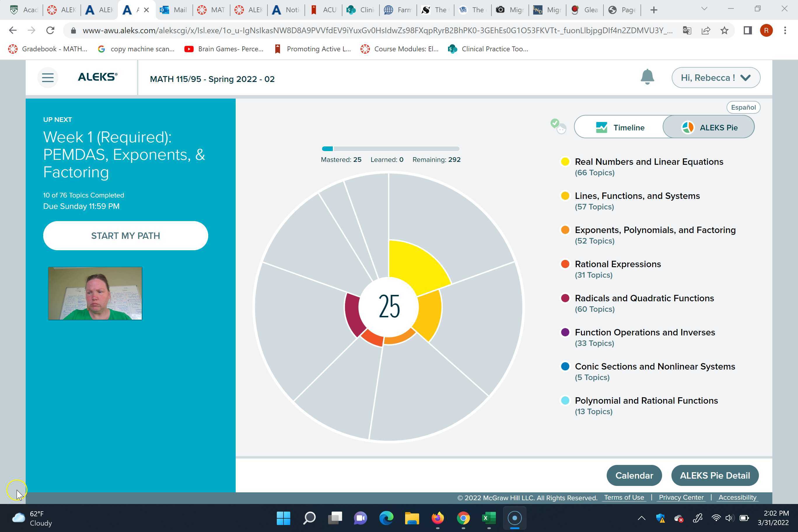This screenshot has height=532, width=798.
Task: Click the checkmark face progress icon
Action: point(558,126)
